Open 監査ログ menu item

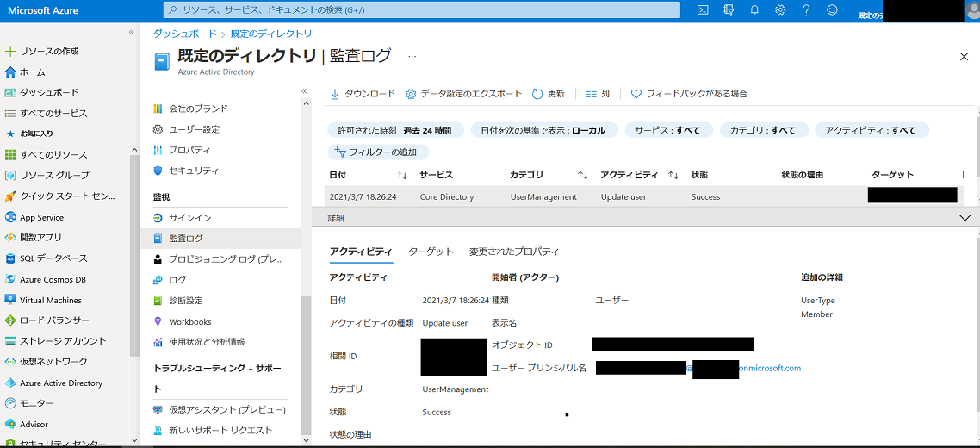tap(220, 239)
